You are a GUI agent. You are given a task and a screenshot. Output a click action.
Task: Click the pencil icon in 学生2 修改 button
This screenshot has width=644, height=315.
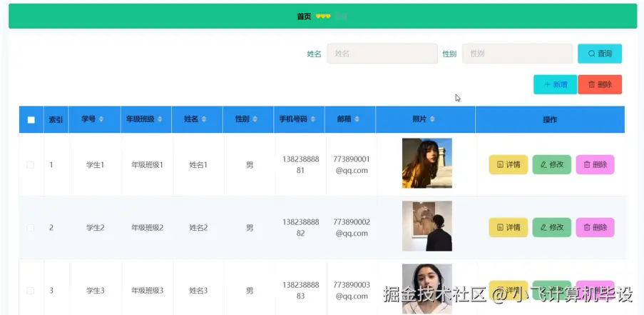tap(543, 227)
